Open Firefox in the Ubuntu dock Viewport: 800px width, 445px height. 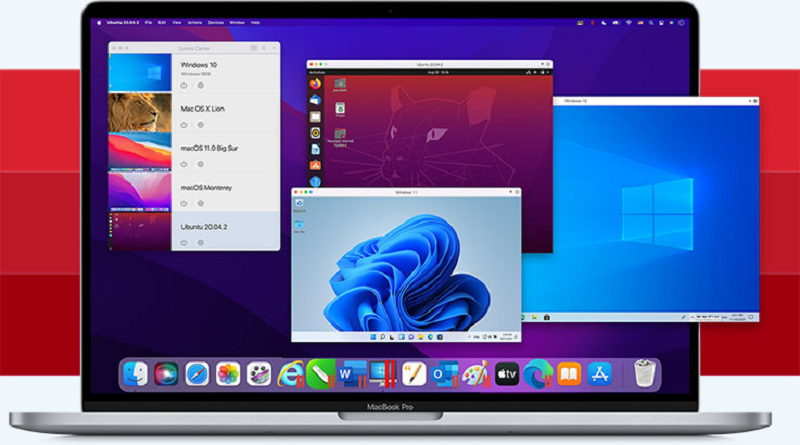tap(315, 84)
